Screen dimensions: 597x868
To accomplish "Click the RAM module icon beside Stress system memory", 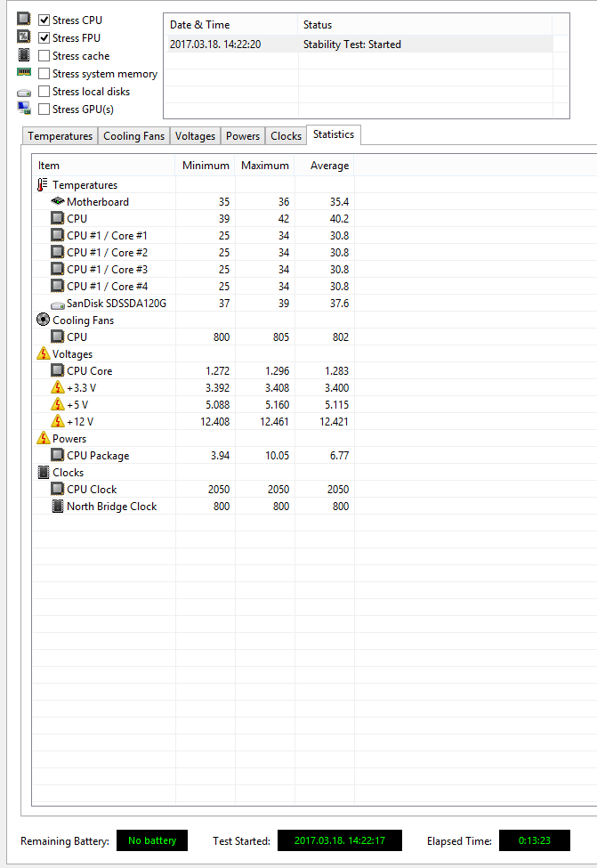I will (24, 72).
